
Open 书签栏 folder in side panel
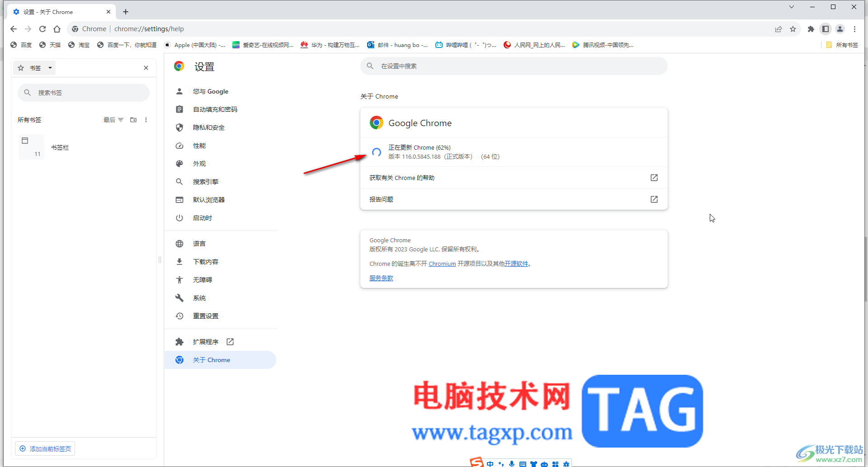click(x=84, y=147)
